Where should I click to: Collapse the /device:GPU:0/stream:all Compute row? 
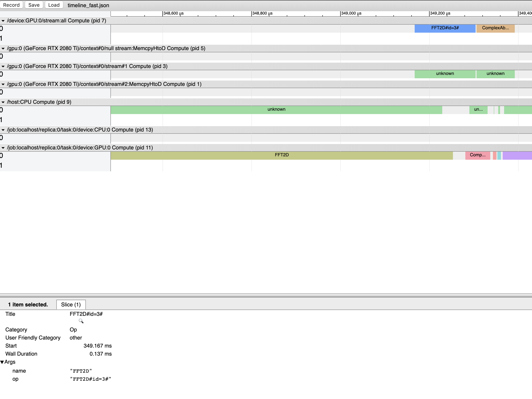(x=3, y=21)
